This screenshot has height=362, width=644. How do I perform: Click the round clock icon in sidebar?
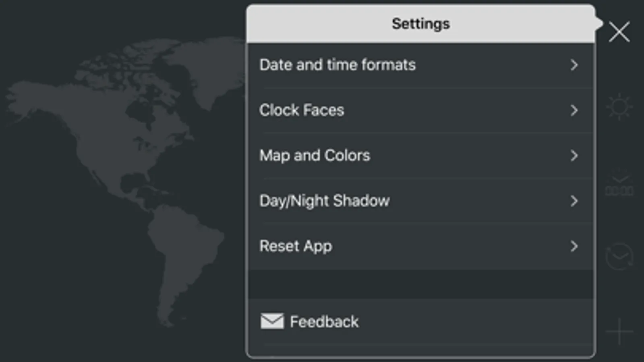(x=619, y=257)
